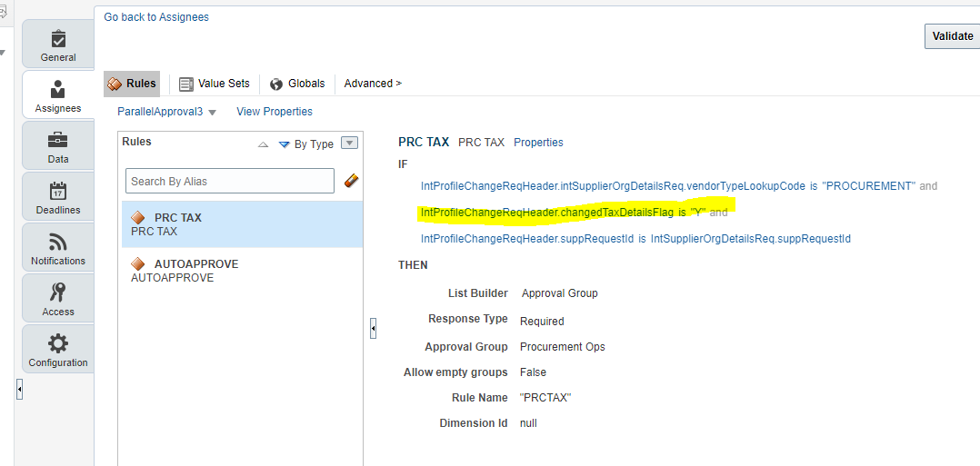Open the Configuration side tab

click(x=58, y=349)
